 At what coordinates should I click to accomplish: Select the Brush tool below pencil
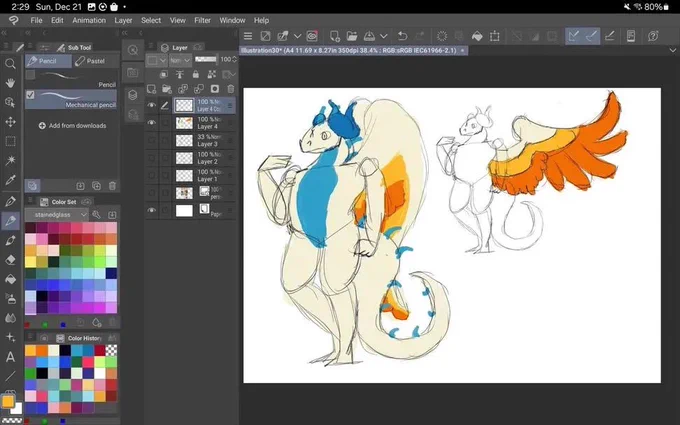click(10, 240)
